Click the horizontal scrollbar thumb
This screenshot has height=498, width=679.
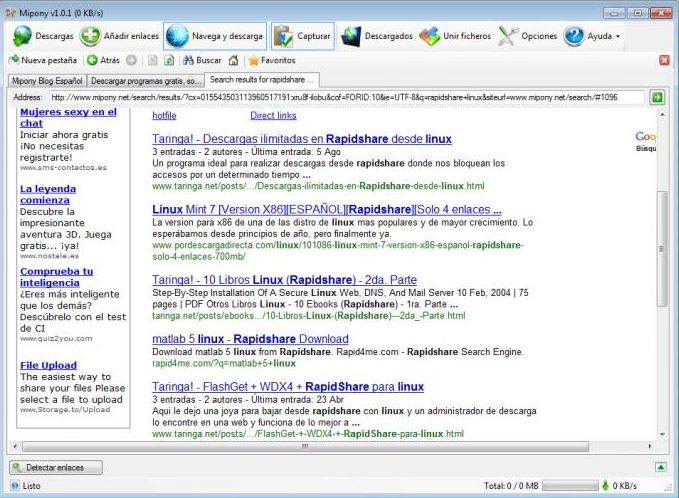(x=305, y=446)
